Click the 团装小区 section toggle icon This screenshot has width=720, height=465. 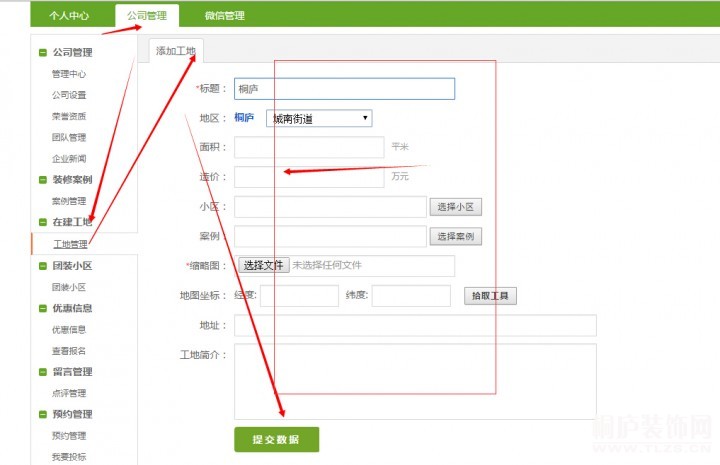click(x=42, y=266)
